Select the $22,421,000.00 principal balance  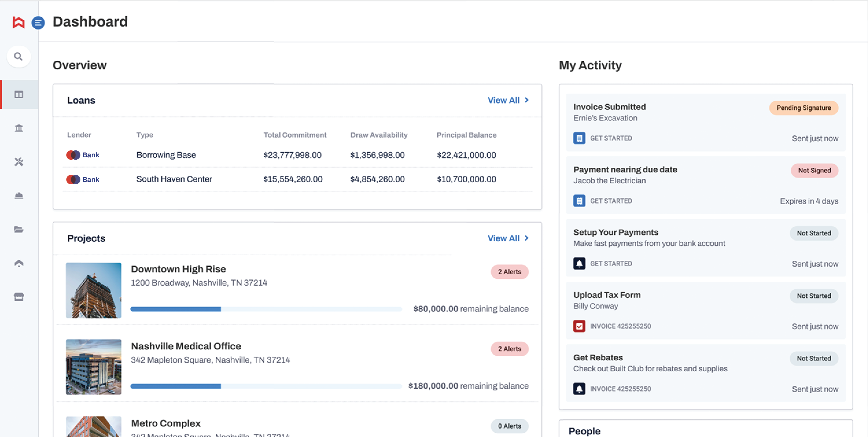467,155
